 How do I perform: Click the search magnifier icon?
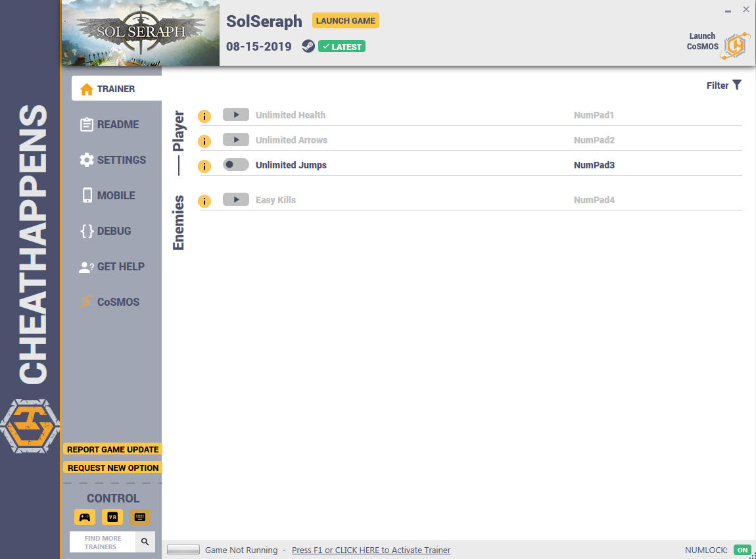145,542
